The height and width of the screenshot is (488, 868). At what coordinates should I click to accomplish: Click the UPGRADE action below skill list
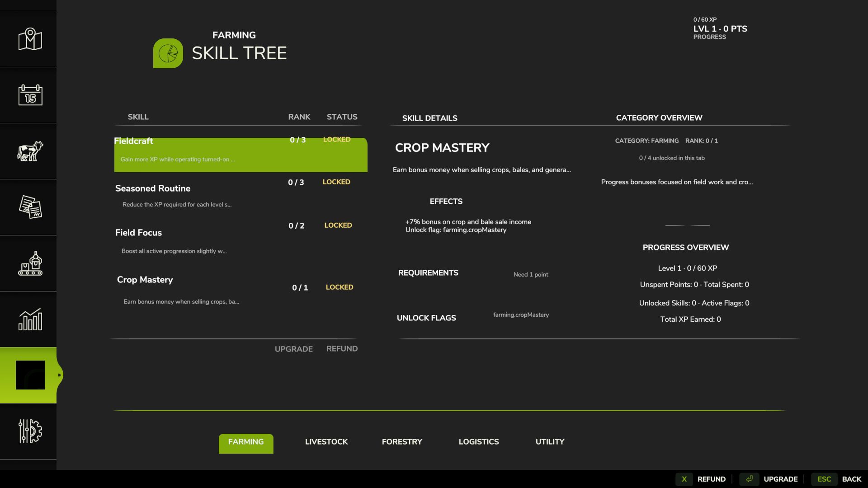[293, 348]
